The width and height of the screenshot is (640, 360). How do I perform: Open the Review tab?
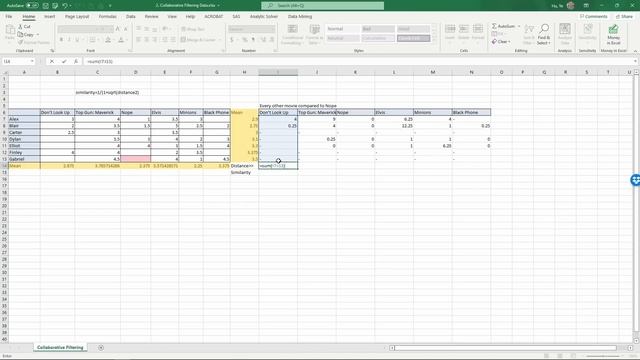tap(151, 16)
